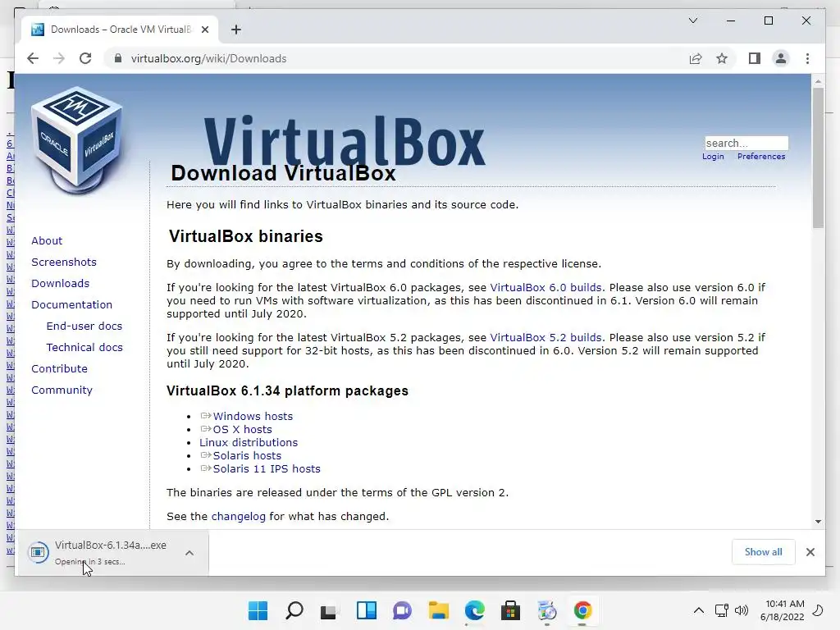Open a new browser tab
Image resolution: width=840 pixels, height=630 pixels.
(x=236, y=30)
